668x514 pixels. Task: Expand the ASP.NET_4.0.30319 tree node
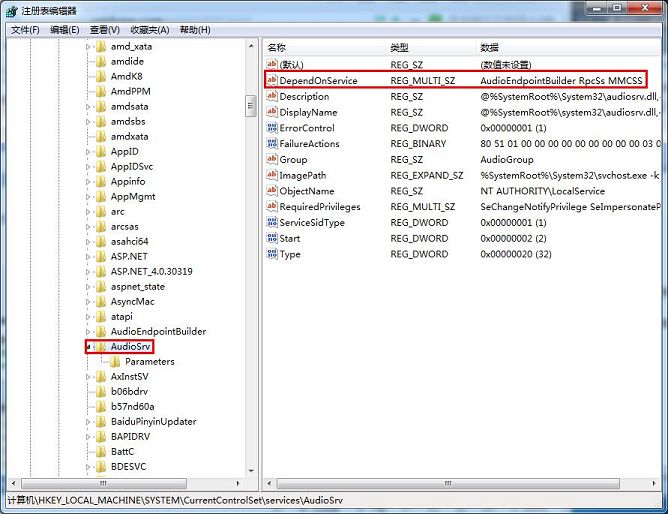tap(88, 271)
